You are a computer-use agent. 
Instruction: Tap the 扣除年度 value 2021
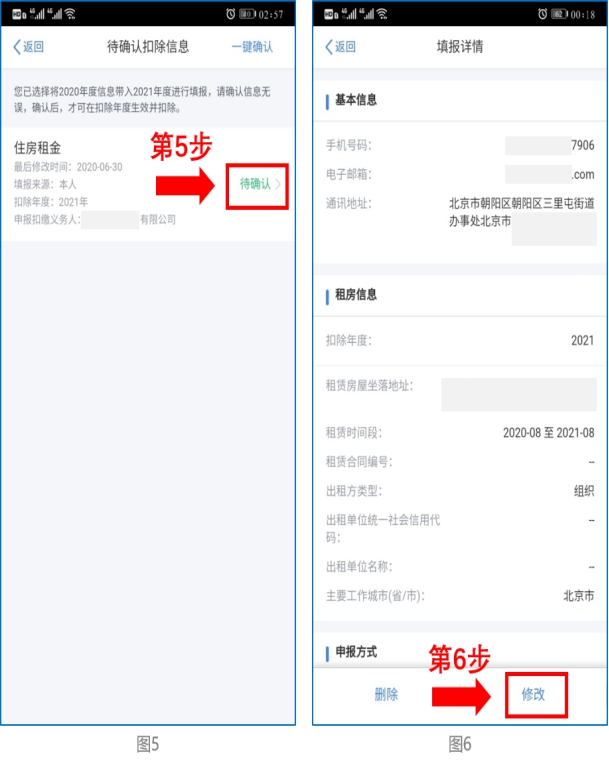coord(583,341)
